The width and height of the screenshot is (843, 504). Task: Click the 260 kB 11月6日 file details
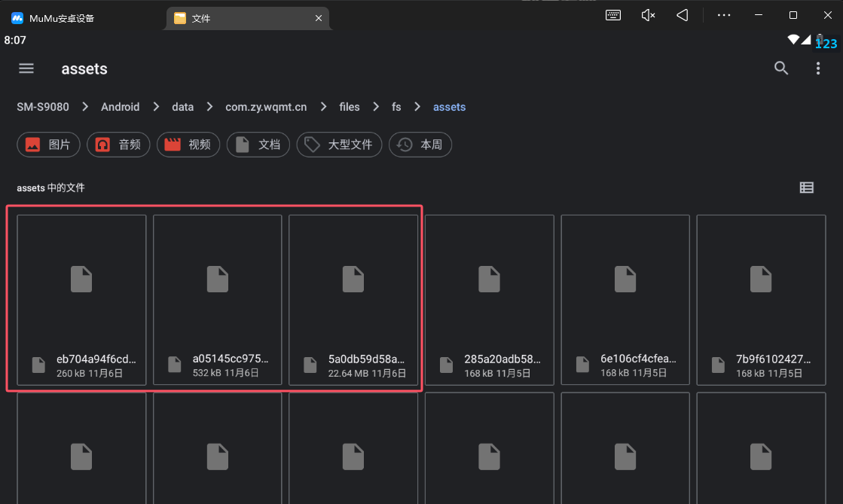pyautogui.click(x=90, y=374)
